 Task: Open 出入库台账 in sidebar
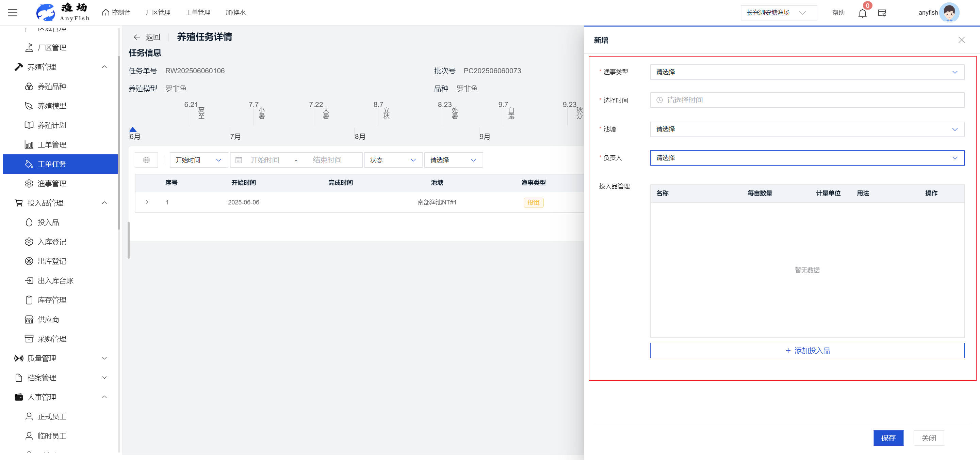(x=55, y=281)
